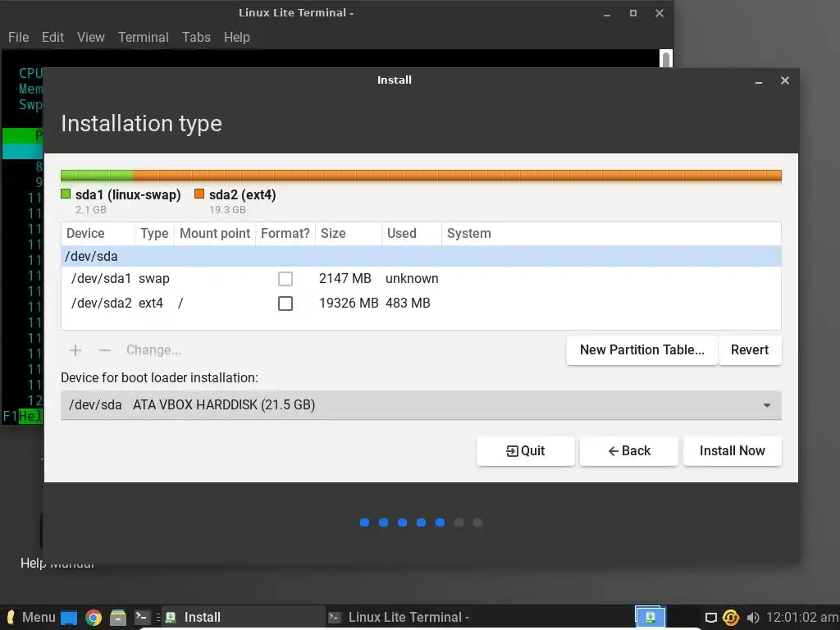This screenshot has width=840, height=630.
Task: Open boot loader device dropdown
Action: click(x=421, y=405)
